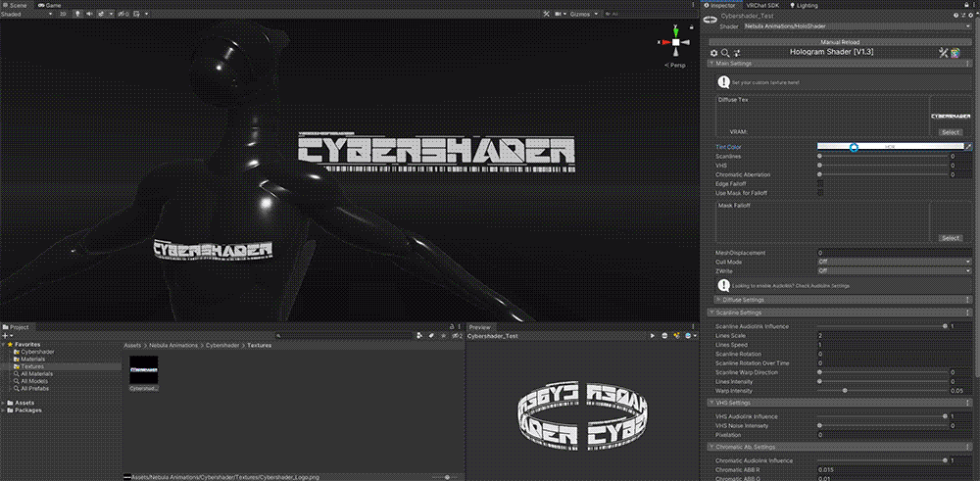The height and width of the screenshot is (481, 980).
Task: Open the VRChat SDK tab
Action: pos(761,4)
